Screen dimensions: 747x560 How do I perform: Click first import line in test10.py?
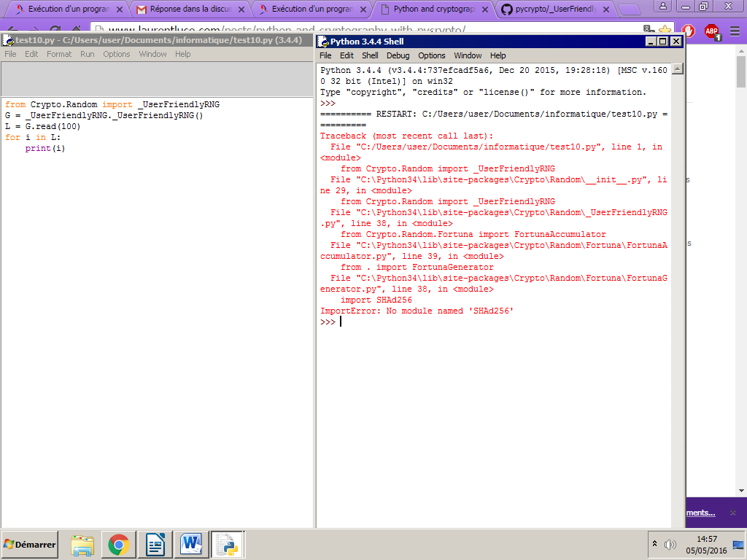pos(112,105)
